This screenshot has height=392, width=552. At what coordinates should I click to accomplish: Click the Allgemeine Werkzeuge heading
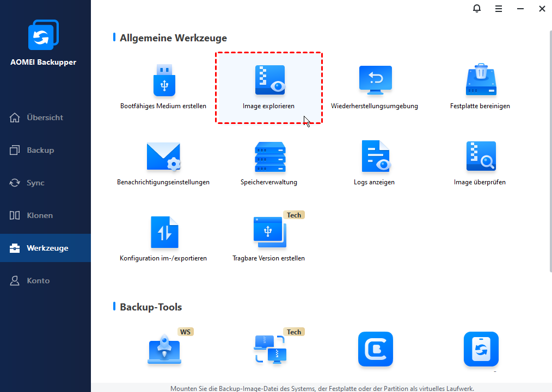pyautogui.click(x=173, y=38)
